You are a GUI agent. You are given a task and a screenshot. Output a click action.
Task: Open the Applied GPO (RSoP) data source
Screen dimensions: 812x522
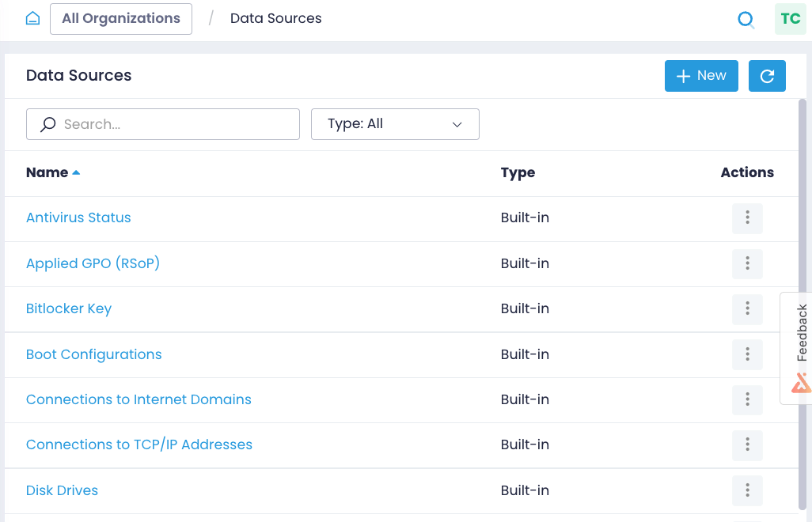93,263
